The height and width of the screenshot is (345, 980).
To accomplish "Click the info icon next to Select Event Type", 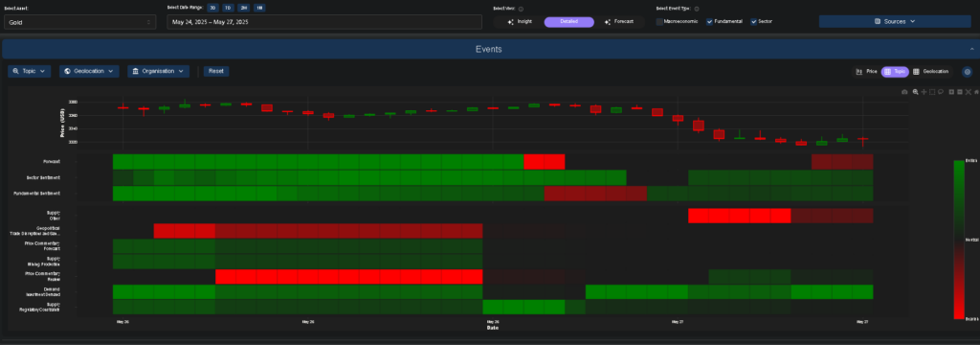I will tap(697, 9).
